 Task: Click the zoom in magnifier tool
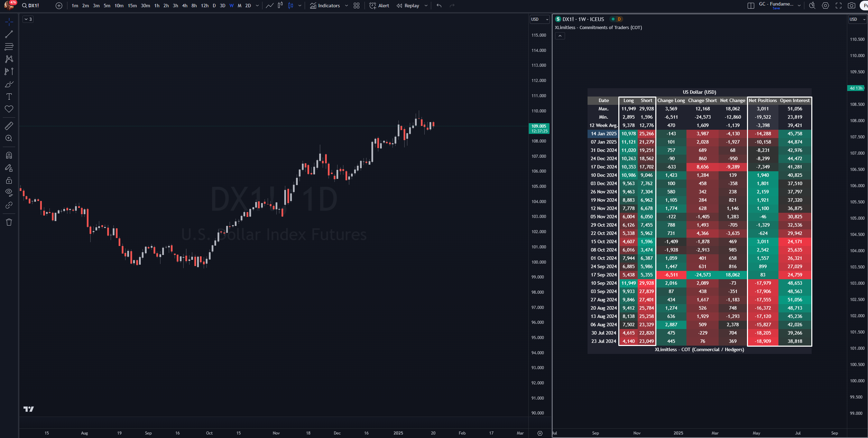pos(9,138)
